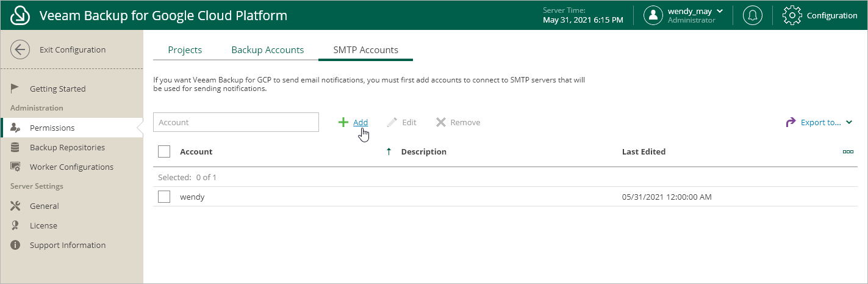Click the Remove button label
This screenshot has height=284, width=868.
coord(465,122)
